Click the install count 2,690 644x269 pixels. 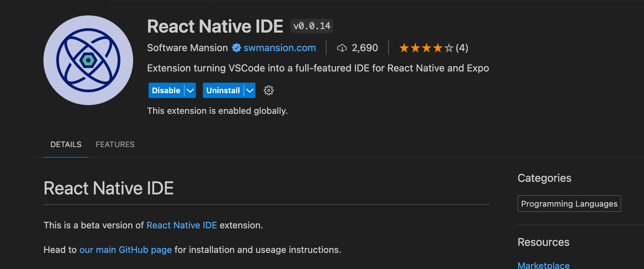365,48
